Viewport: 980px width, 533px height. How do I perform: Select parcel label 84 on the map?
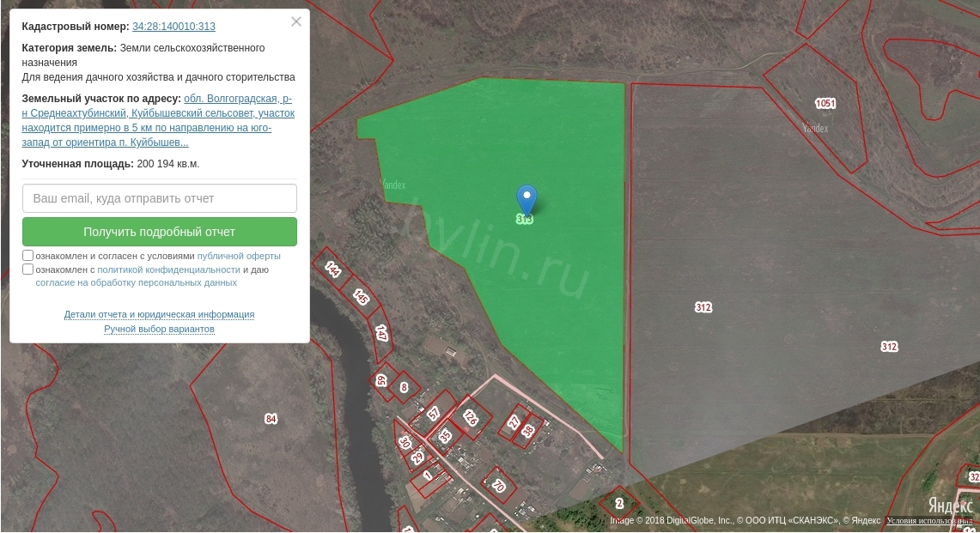[271, 419]
